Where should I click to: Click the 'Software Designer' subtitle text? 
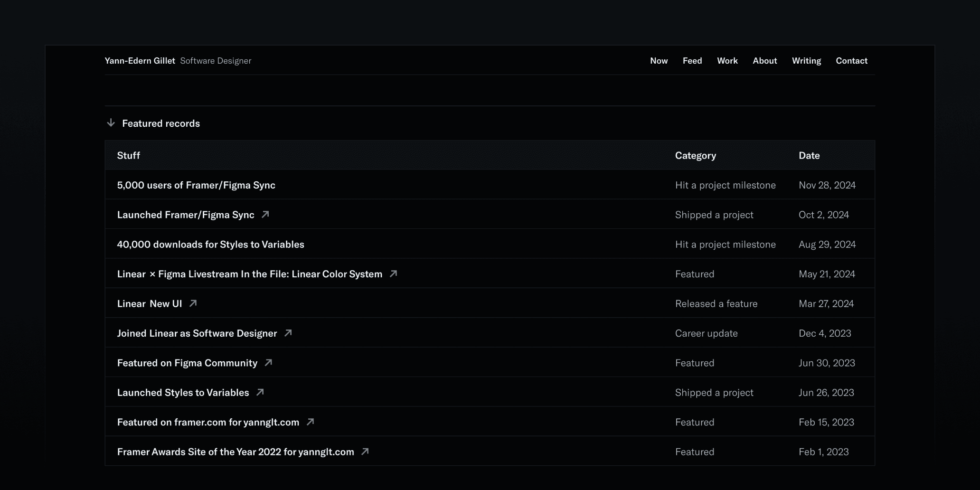click(x=216, y=61)
